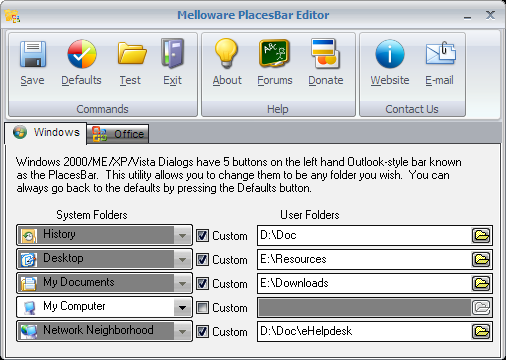Viewport: 506px width, 360px height.
Task: Click the Exit door icon
Action: click(172, 53)
